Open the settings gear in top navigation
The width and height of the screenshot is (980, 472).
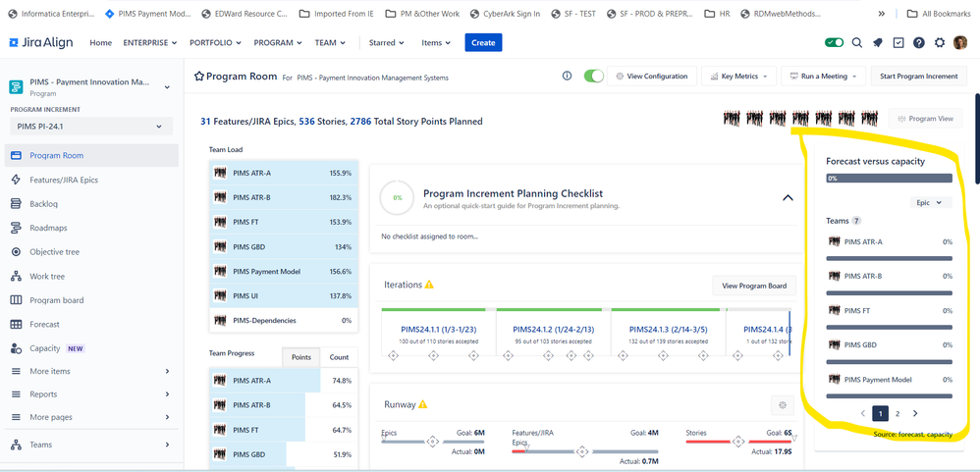(940, 42)
